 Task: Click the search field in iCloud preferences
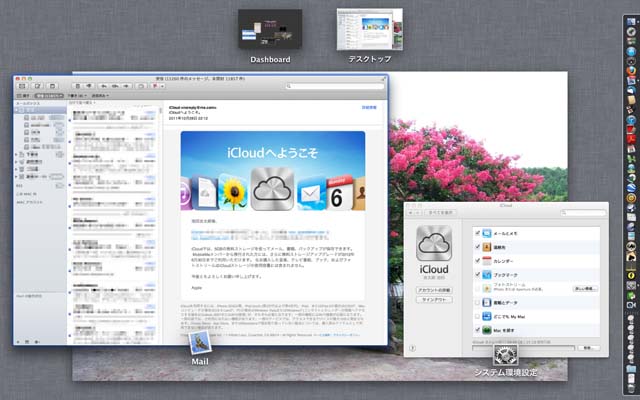point(583,213)
